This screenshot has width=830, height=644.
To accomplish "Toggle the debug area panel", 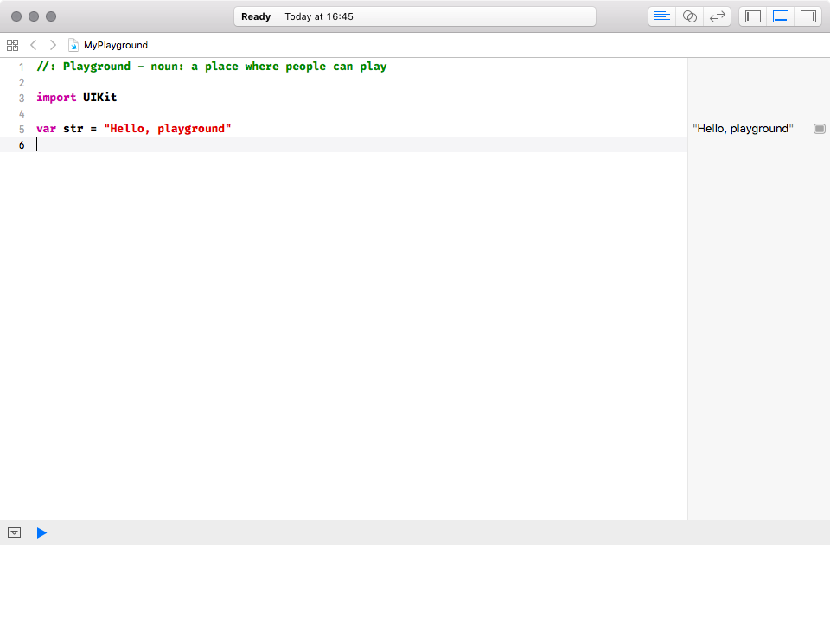I will (780, 16).
